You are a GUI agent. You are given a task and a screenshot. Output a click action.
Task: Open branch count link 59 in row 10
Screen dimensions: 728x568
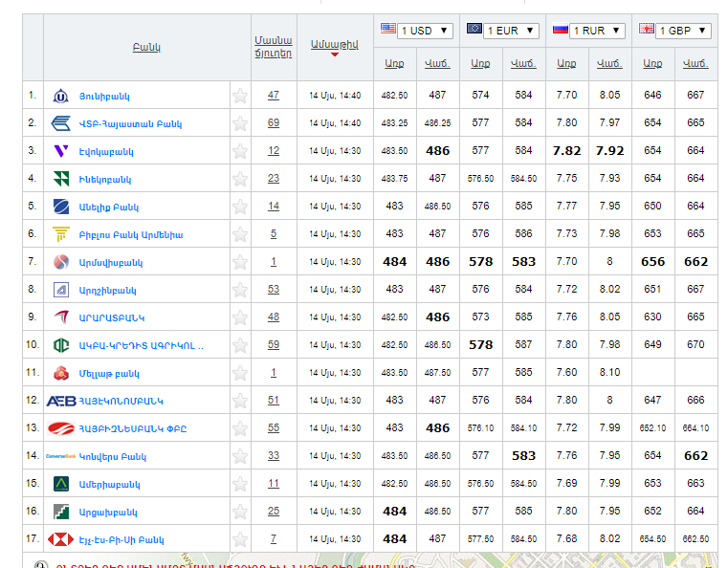(274, 345)
